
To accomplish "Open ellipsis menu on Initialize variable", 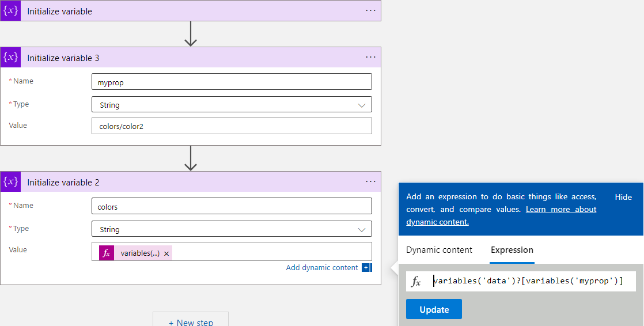I will point(370,11).
